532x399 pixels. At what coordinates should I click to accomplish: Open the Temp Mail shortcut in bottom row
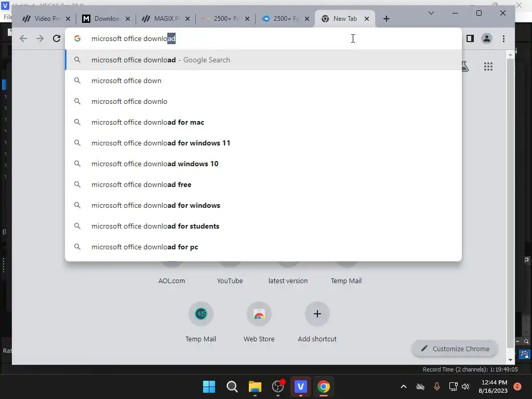pyautogui.click(x=201, y=321)
